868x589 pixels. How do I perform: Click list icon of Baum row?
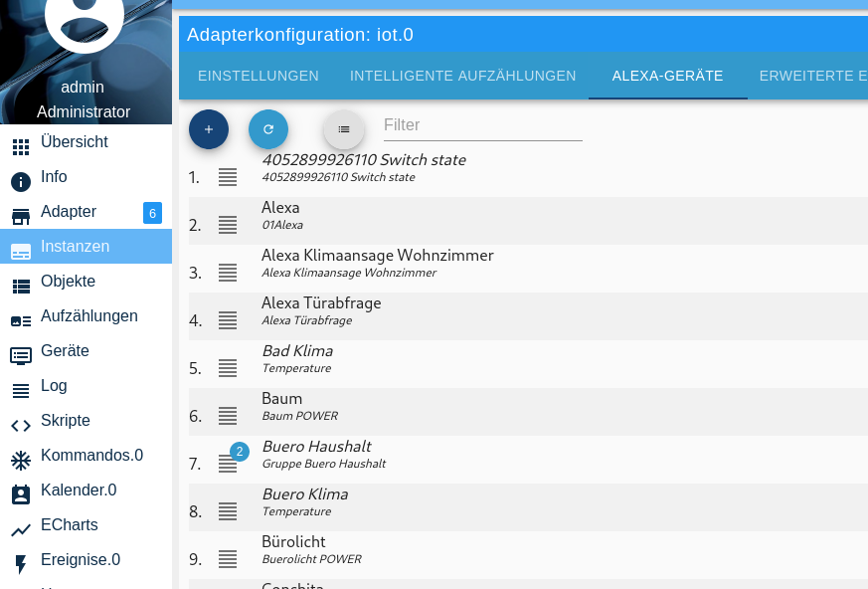point(228,416)
